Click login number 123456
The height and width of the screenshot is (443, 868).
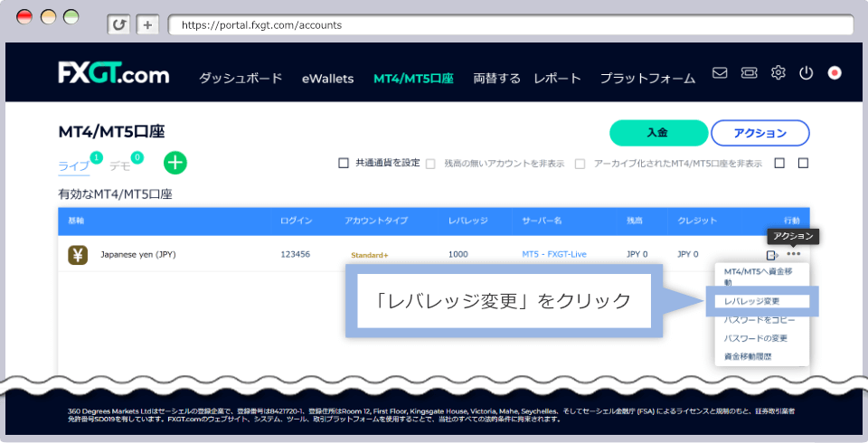(x=295, y=254)
